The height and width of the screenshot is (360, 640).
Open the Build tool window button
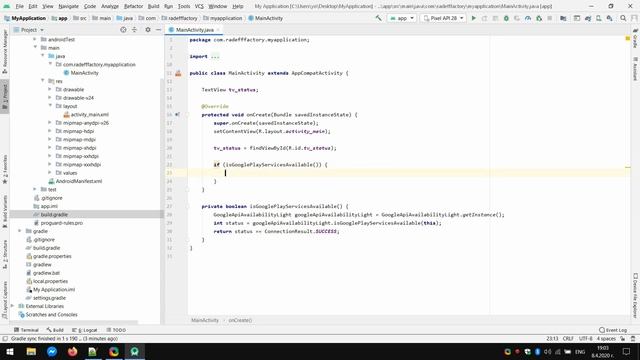tap(55, 330)
